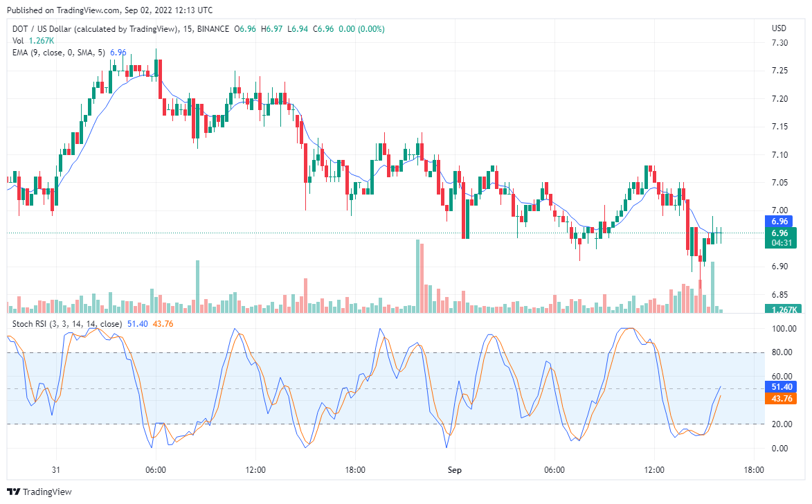
Task: Click the 7.30 price level on axis
Action: point(779,43)
